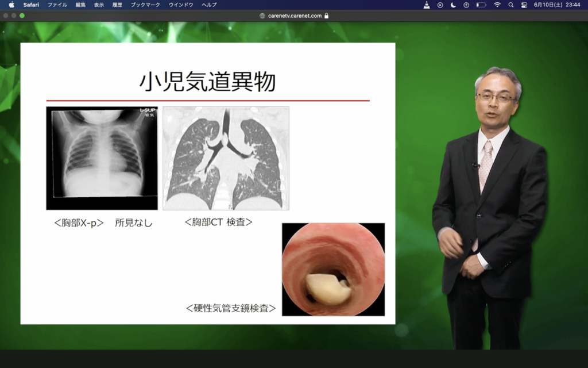
Task: Open the ファイル menu
Action: click(x=57, y=5)
